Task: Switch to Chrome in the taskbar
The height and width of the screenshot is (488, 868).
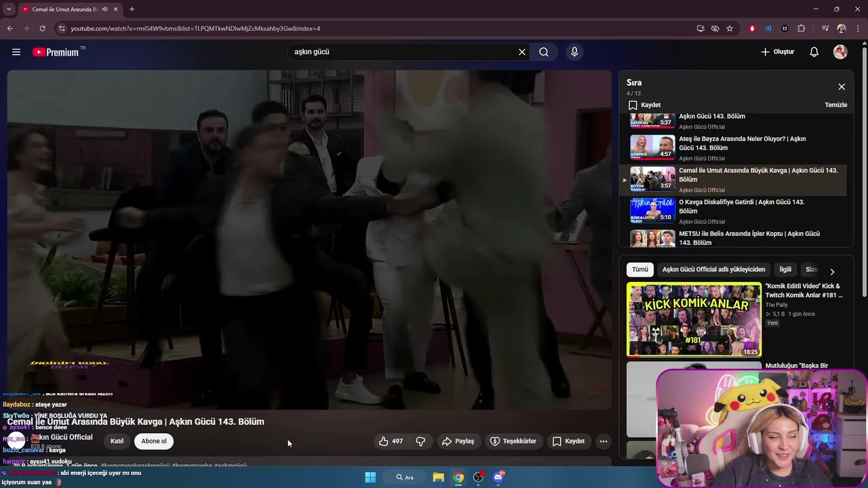Action: pyautogui.click(x=458, y=477)
